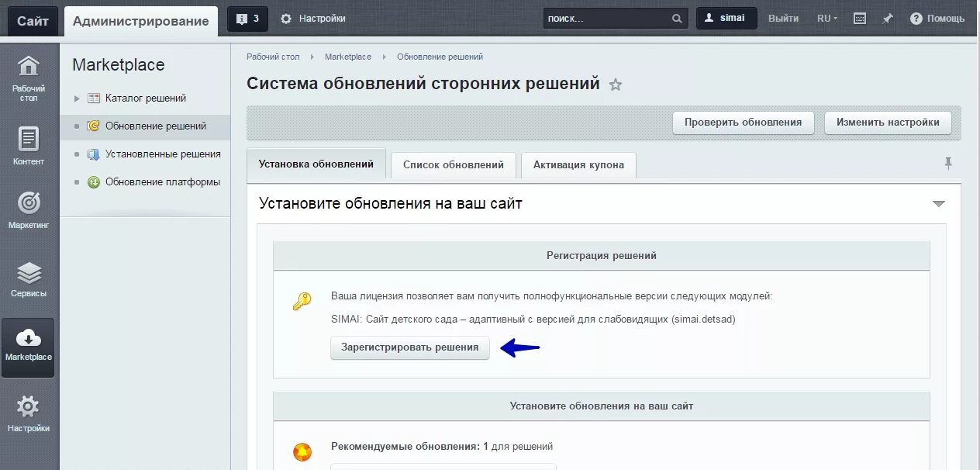980x470 pixels.
Task: Open the Список обновлений tab
Action: pos(454,164)
